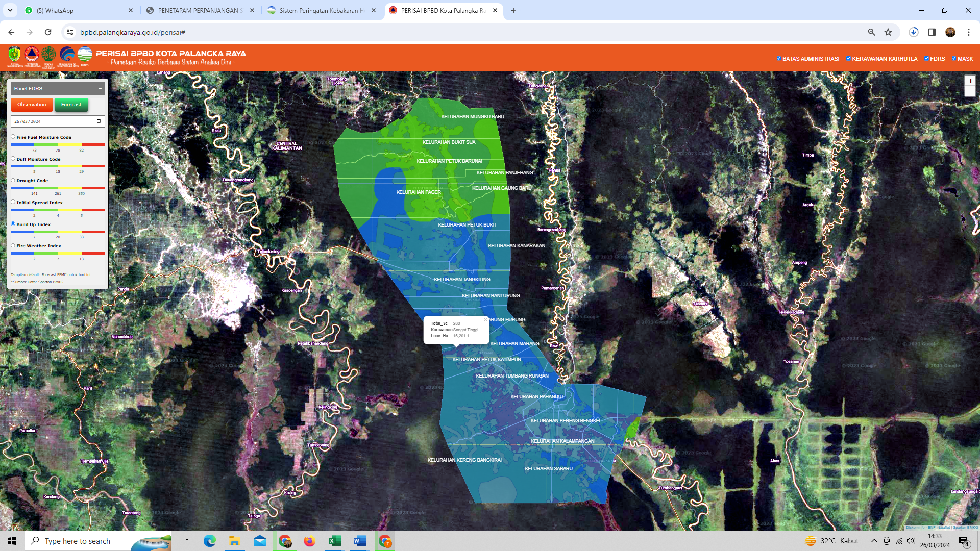The image size is (980, 551).
Task: Click the Fire Weather Index color scale
Action: [x=58, y=253]
